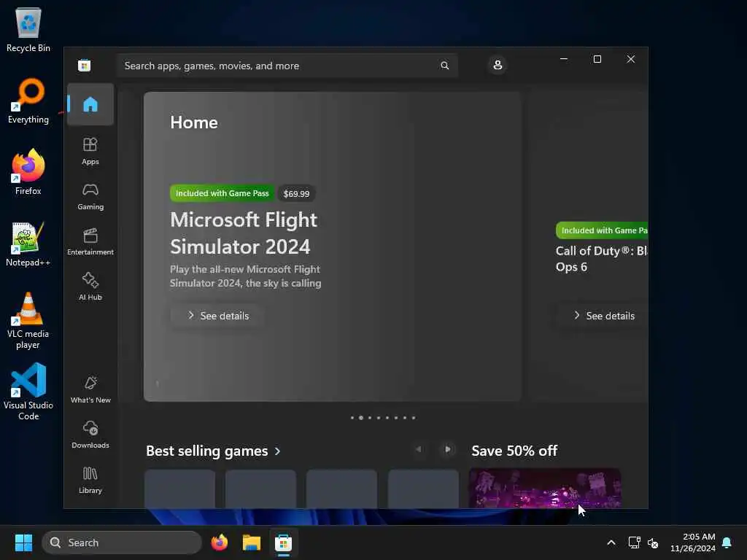
Task: Open the clock showing 2:05 AM
Action: [x=693, y=542]
